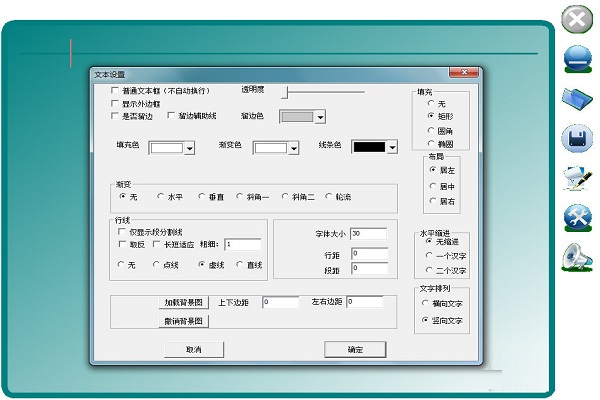Choose 居左 layout alignment
Viewport: 600px width, 400px height.
[x=433, y=170]
